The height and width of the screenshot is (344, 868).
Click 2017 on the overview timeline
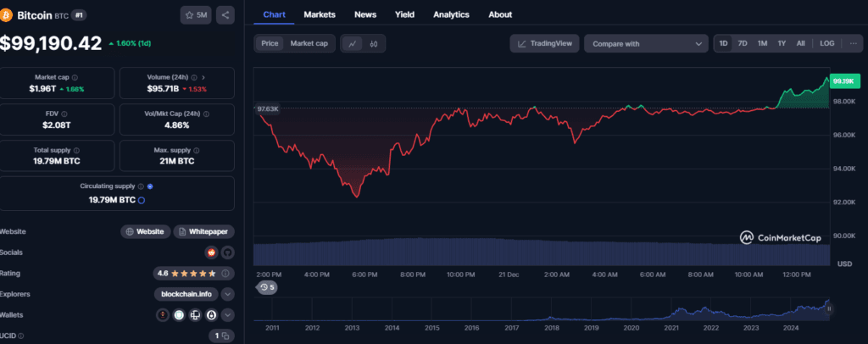511,327
